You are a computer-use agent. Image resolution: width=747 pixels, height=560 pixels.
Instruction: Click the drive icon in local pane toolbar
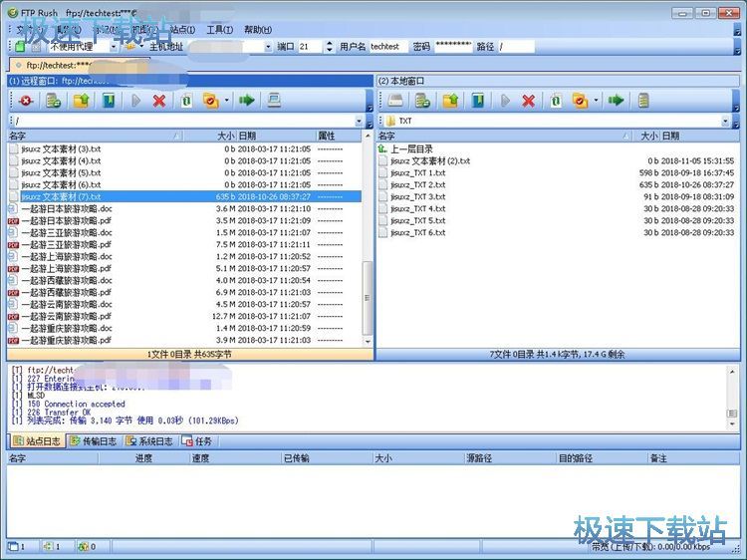tap(395, 101)
